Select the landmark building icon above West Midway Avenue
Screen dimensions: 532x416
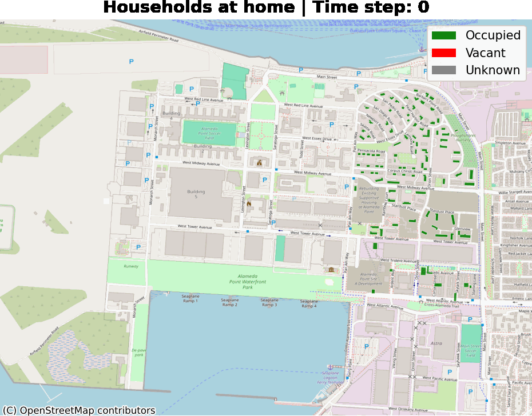259,163
